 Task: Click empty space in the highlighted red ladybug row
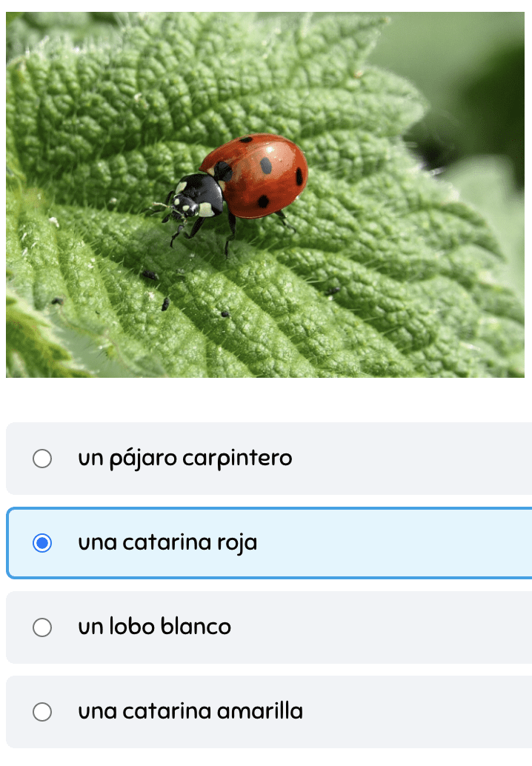point(390,543)
